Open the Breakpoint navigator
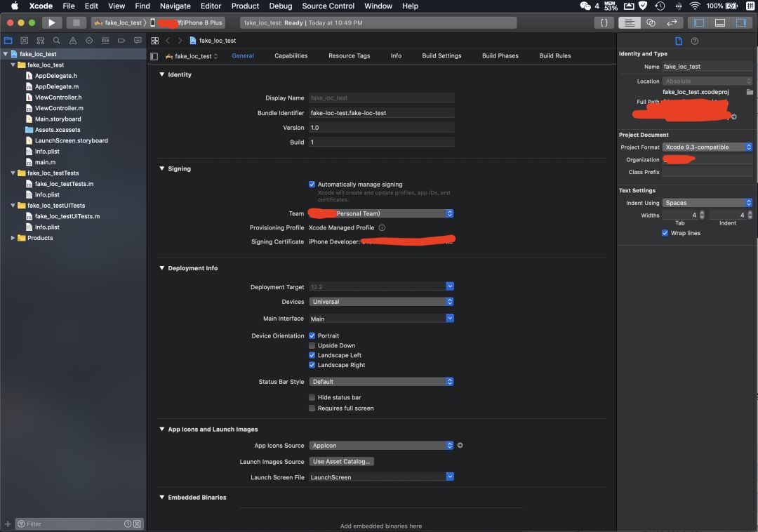This screenshot has height=532, width=758. click(x=121, y=41)
